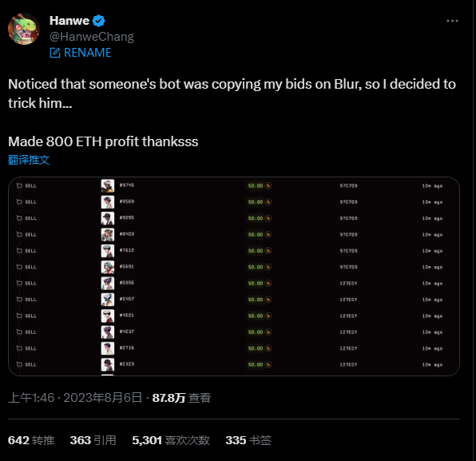Click the RENAME pencil edit icon
476x461 pixels.
(x=55, y=53)
